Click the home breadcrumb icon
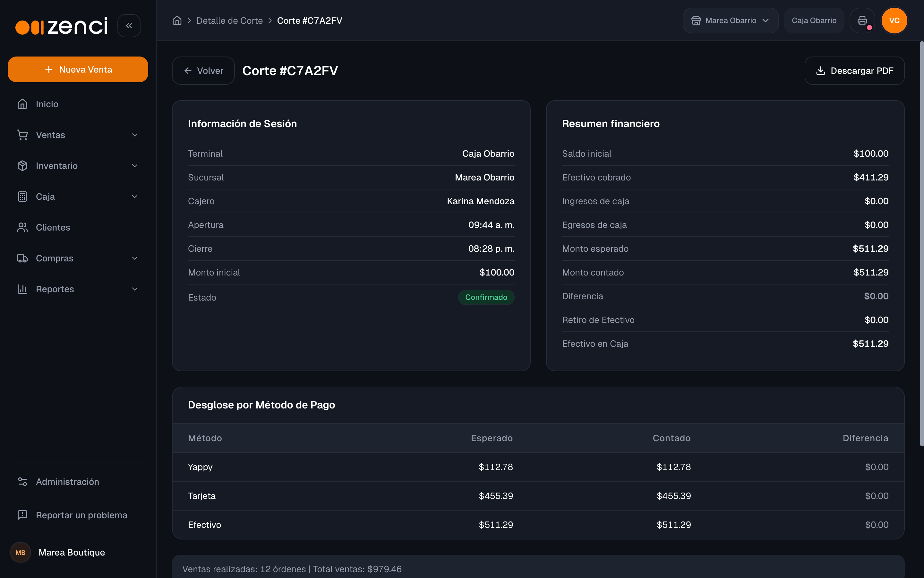This screenshot has width=924, height=578. 177,21
